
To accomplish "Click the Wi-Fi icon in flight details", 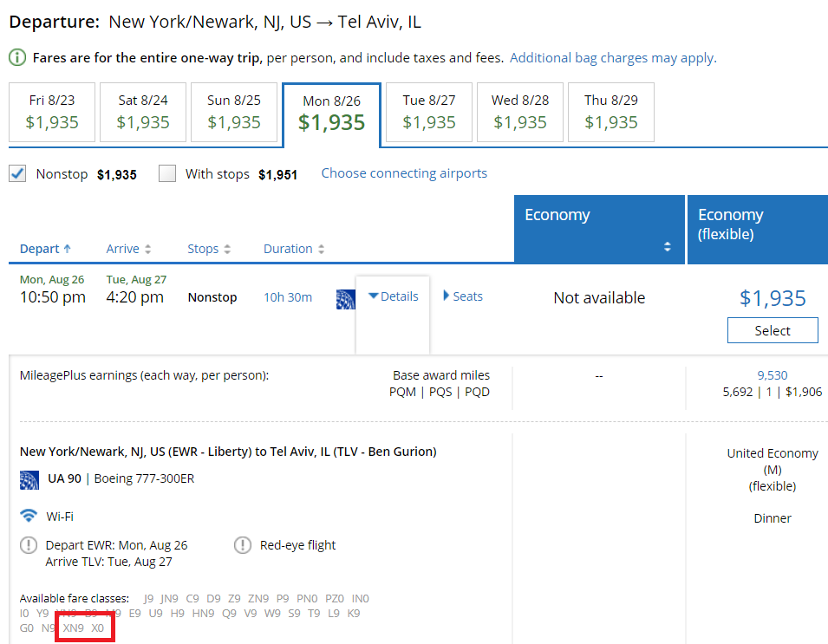I will pyautogui.click(x=29, y=516).
